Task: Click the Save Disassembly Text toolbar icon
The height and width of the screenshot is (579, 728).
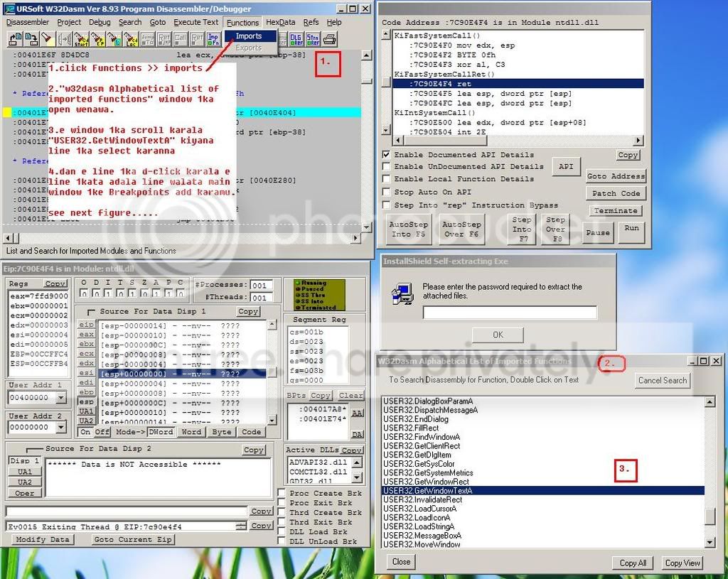Action: tap(31, 39)
